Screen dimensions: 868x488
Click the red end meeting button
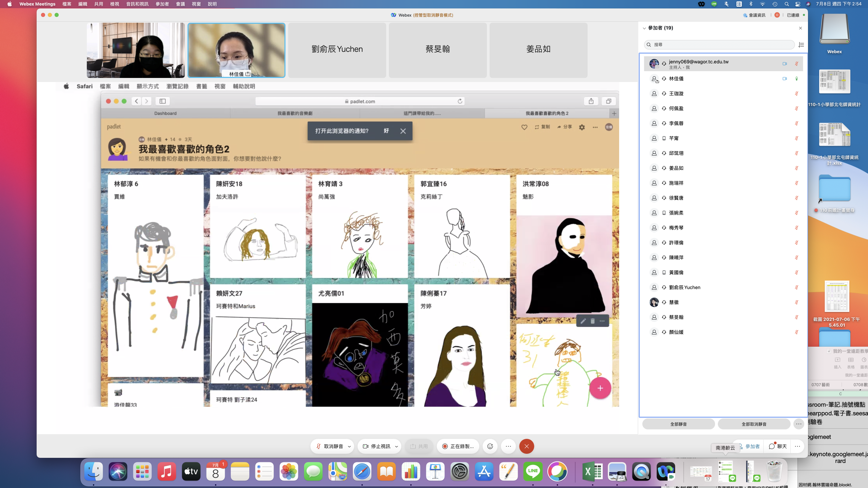click(x=527, y=446)
